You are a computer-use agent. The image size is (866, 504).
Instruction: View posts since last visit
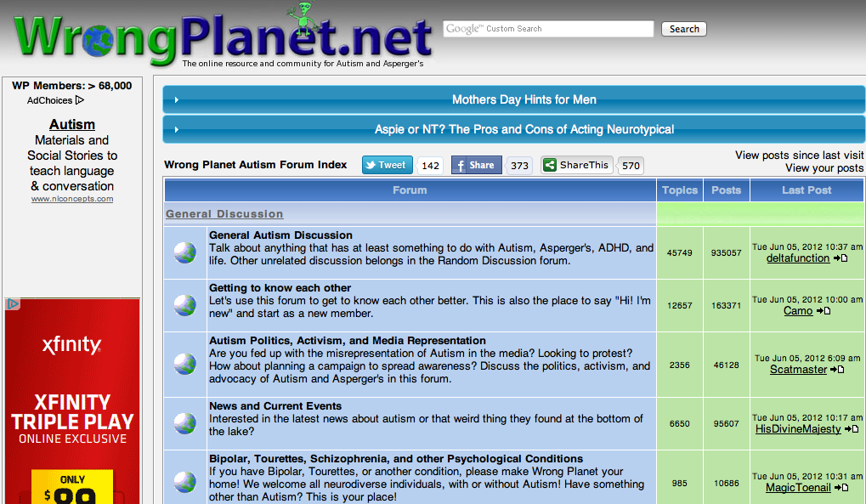tap(799, 156)
